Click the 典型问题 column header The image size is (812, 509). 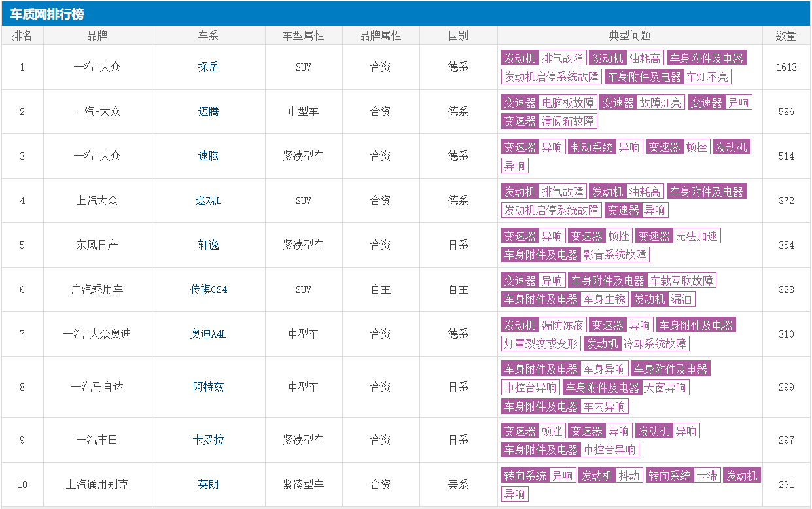pyautogui.click(x=629, y=35)
